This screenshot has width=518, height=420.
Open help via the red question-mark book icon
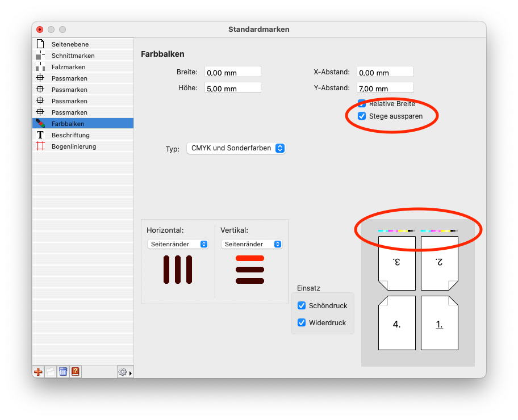tap(76, 372)
